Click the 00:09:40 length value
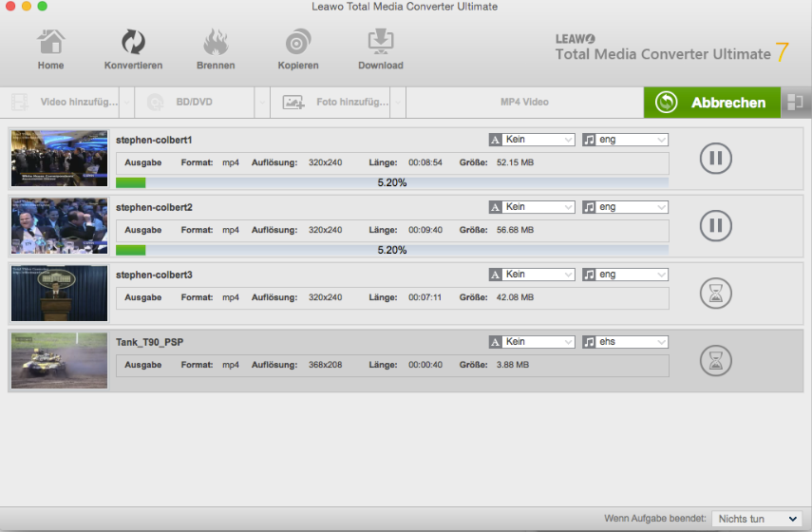 point(425,230)
